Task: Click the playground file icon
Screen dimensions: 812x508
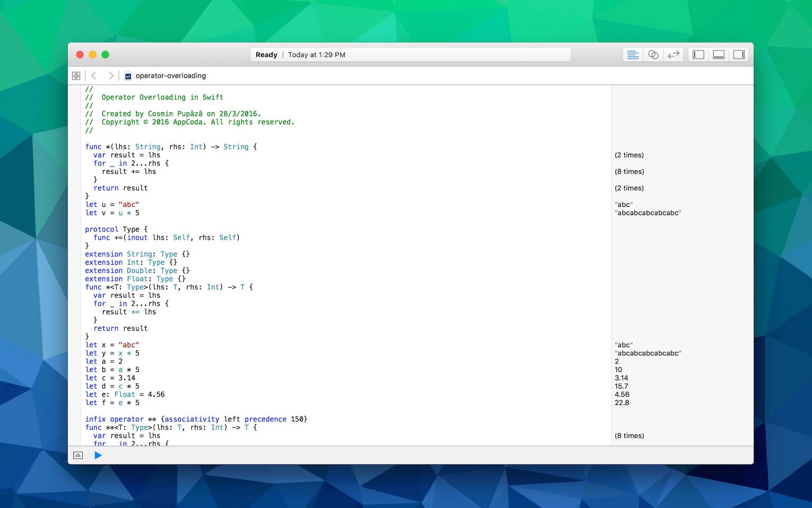Action: (128, 76)
